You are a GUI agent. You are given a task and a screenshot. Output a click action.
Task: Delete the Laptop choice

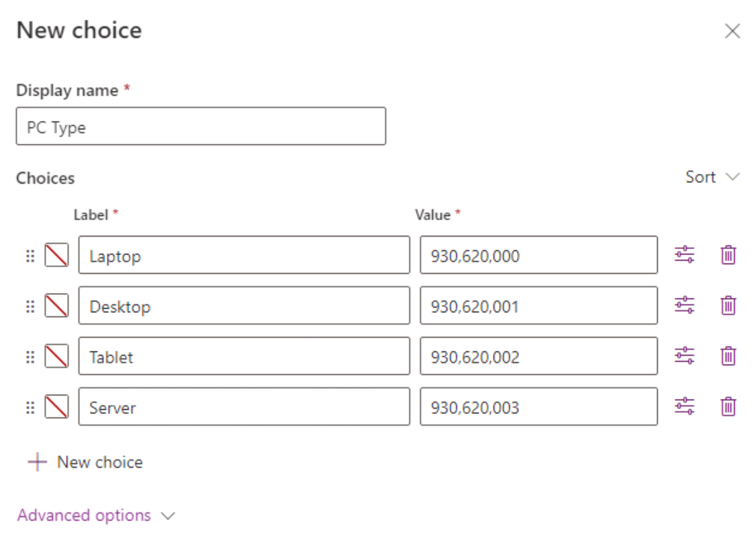[729, 255]
